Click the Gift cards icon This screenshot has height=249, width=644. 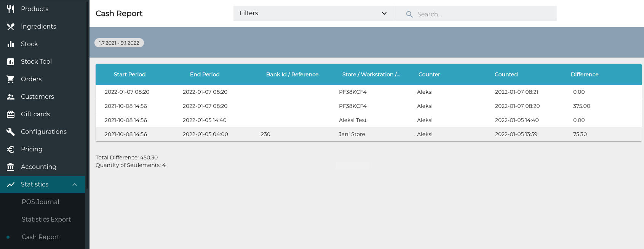point(11,114)
